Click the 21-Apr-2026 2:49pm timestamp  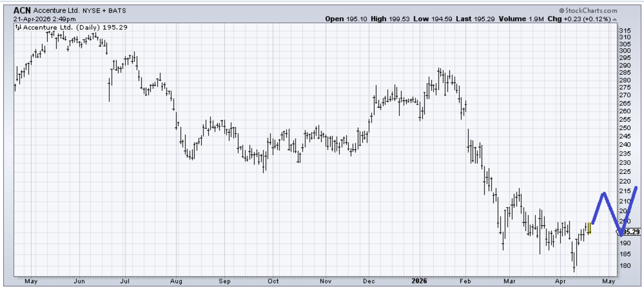pos(45,19)
